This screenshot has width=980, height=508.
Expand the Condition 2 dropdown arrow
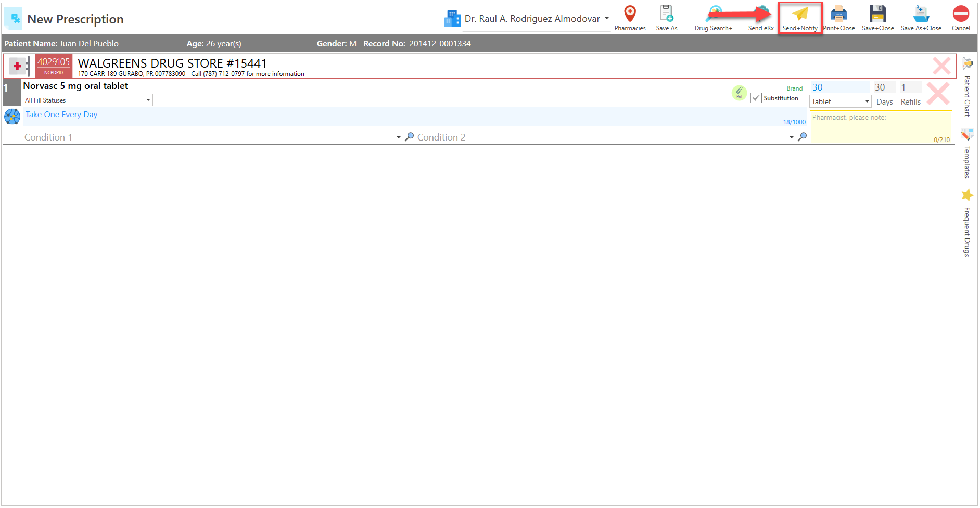[x=791, y=137]
